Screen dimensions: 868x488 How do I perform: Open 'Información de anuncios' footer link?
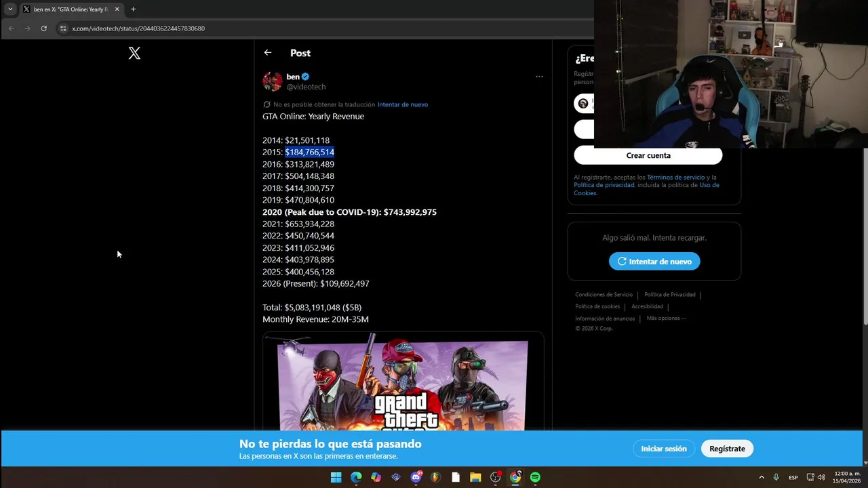(x=605, y=319)
